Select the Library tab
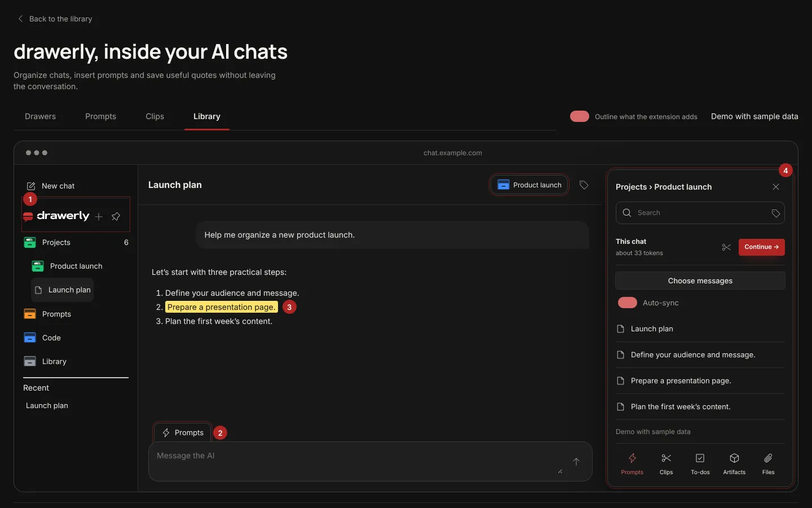This screenshot has width=812, height=508. (207, 116)
